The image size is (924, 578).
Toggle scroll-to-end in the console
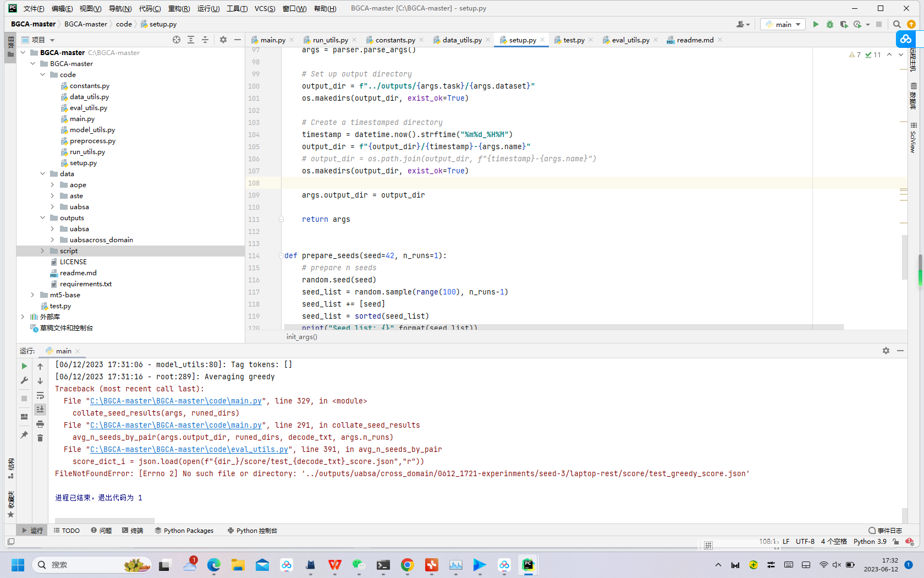(x=40, y=409)
